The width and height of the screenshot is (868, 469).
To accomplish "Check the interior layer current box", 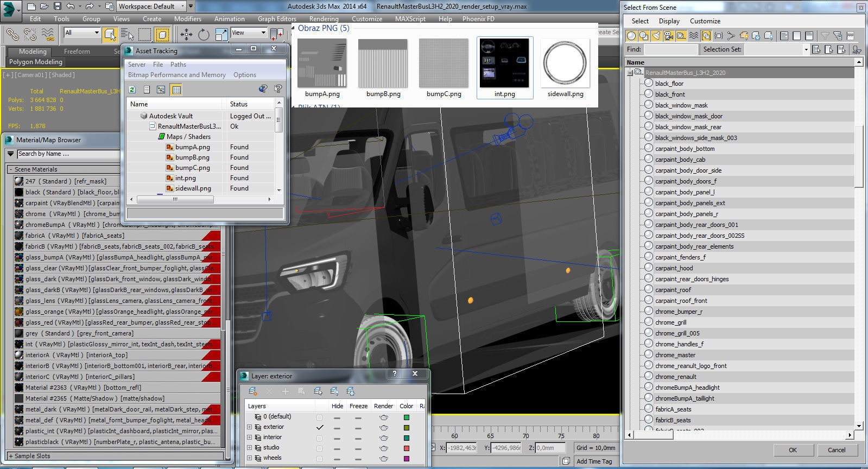I will pyautogui.click(x=319, y=438).
